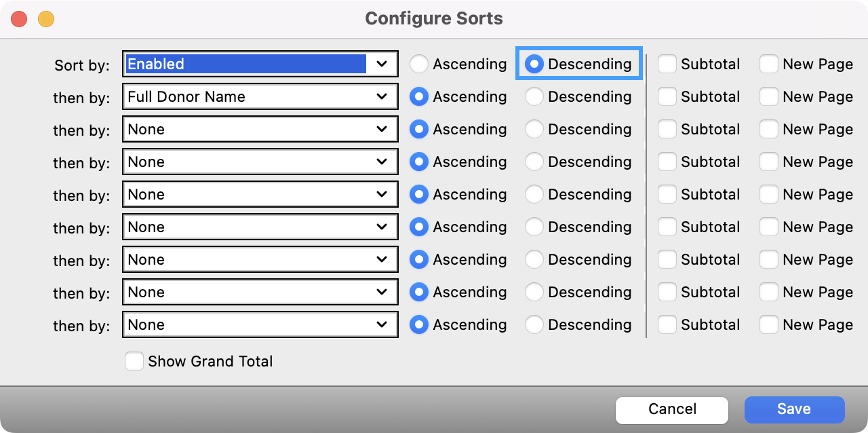Open the first None then-by dropdown
Screen dimensions: 868x433
(x=260, y=129)
